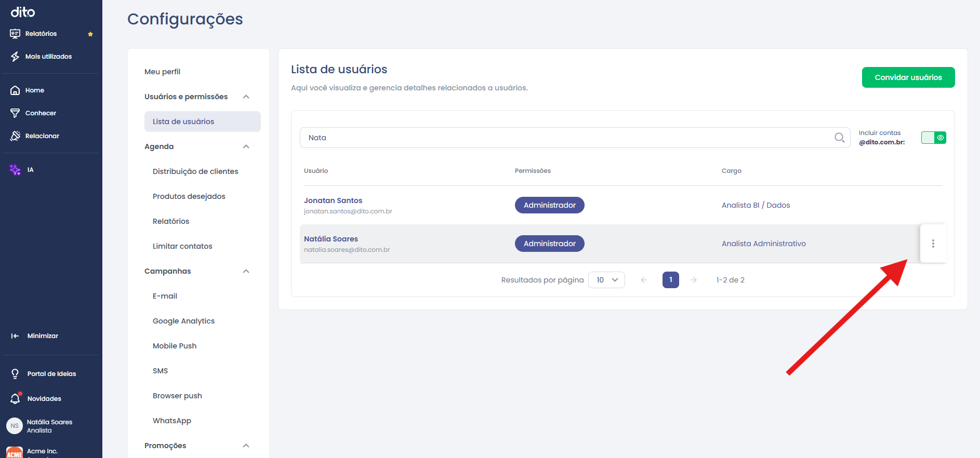The height and width of the screenshot is (458, 980).
Task: Open three-dot menu for Natália Soares
Action: [933, 244]
